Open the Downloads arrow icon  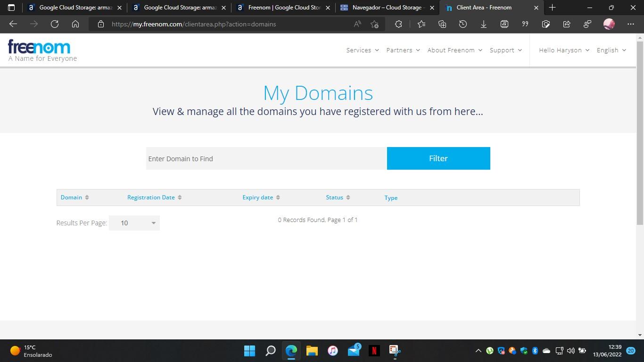[484, 24]
